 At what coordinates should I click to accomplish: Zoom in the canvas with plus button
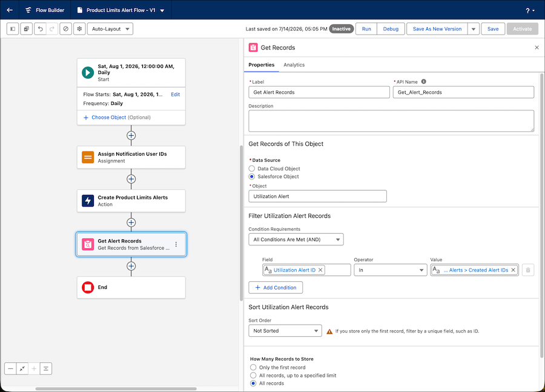pyautogui.click(x=34, y=369)
